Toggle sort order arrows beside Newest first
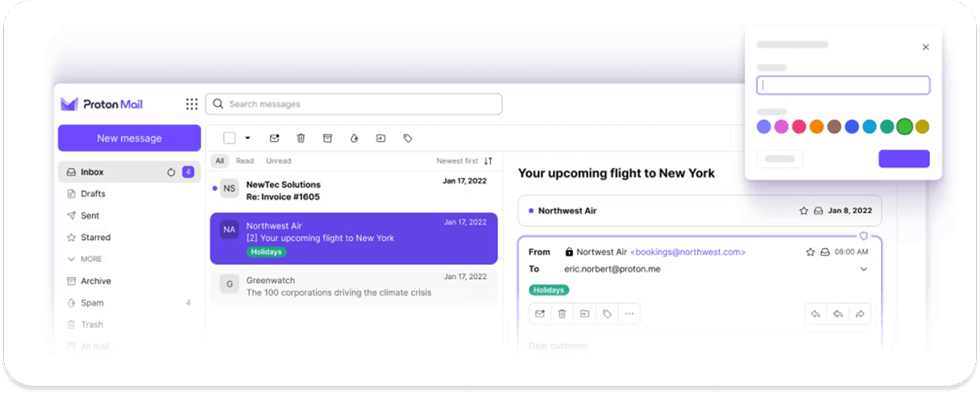 click(x=488, y=161)
